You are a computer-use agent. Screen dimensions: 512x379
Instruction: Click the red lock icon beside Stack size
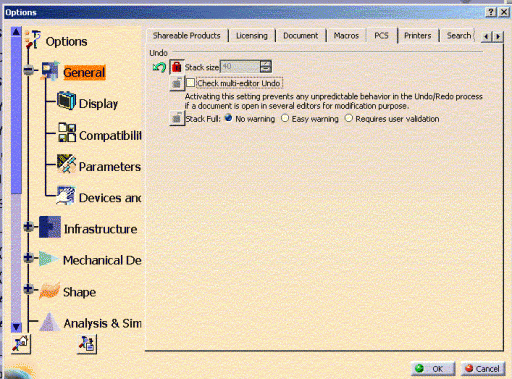click(176, 67)
